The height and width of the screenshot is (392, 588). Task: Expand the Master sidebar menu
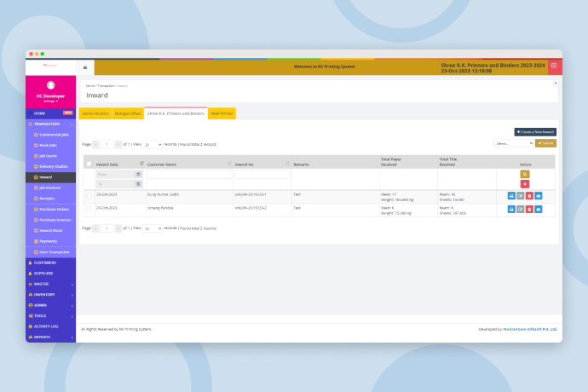tap(50, 284)
